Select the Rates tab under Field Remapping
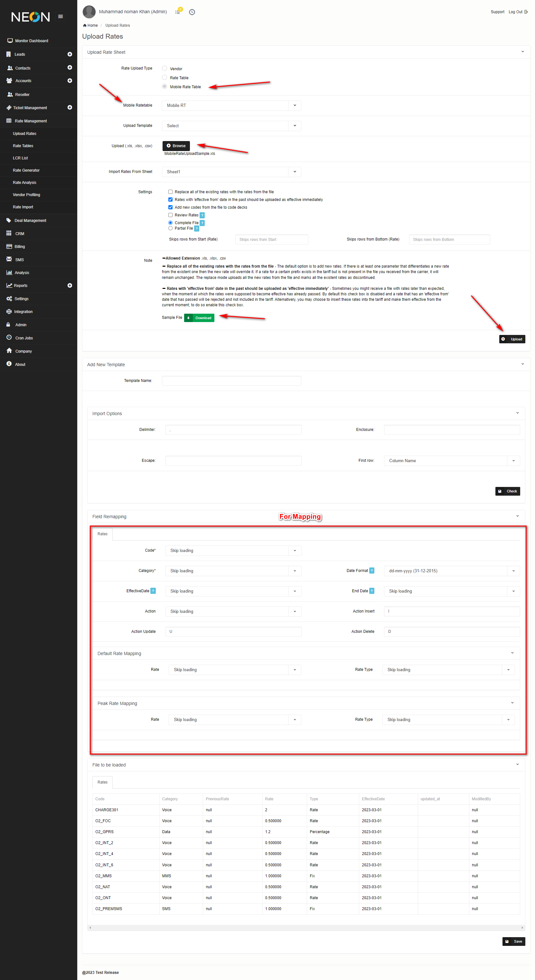This screenshot has height=980, width=535. click(x=102, y=534)
